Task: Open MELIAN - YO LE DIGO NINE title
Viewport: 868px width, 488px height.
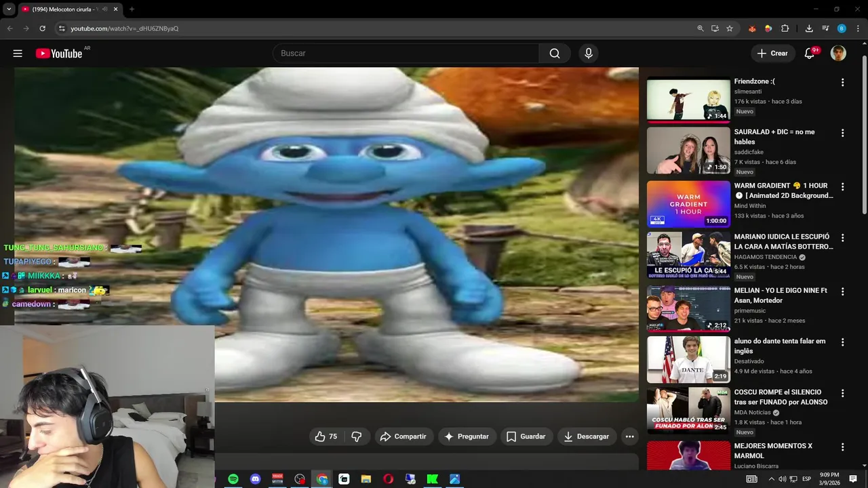Action: (x=781, y=296)
